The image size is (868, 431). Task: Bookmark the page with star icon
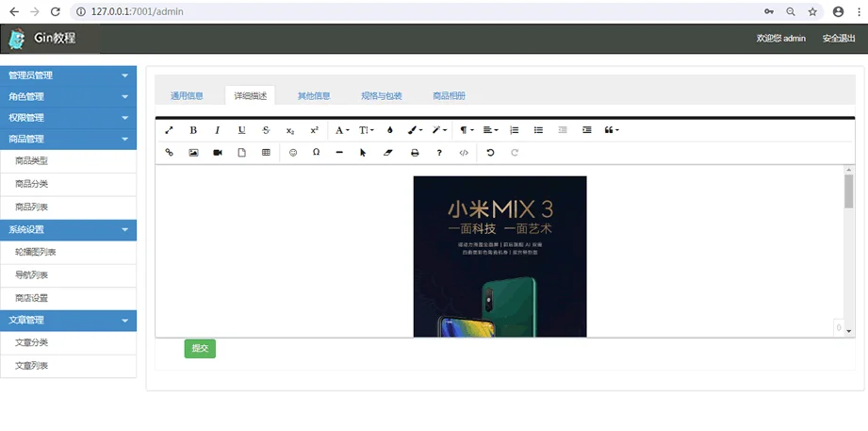pyautogui.click(x=812, y=11)
